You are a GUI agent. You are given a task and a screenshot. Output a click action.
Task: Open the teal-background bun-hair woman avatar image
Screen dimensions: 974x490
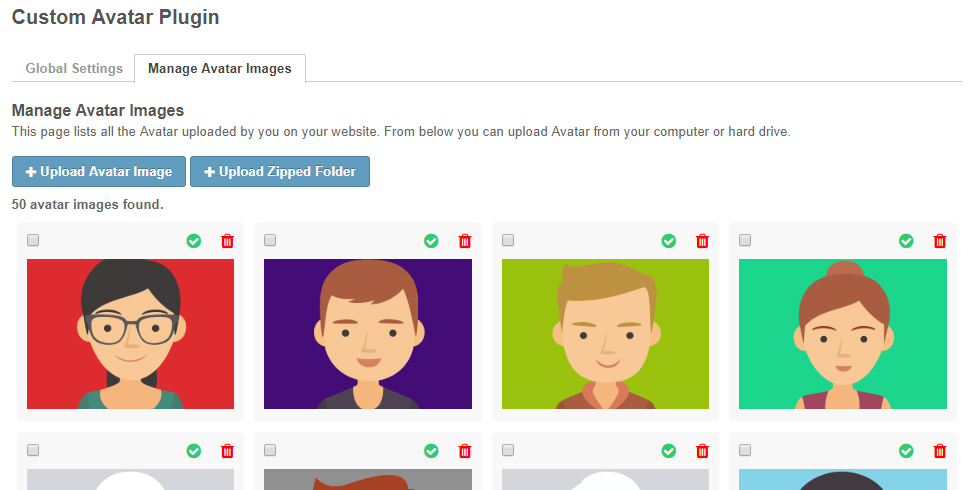843,334
